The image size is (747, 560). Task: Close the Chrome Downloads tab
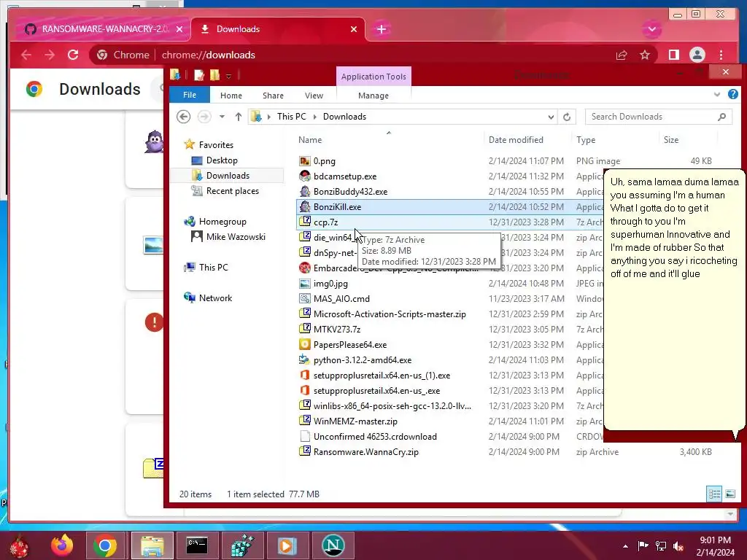point(354,29)
